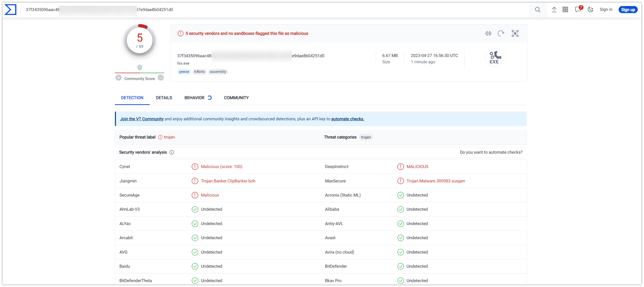Click the MaxSecure alert icon
Screen dimensions: 644x287
pos(401,181)
